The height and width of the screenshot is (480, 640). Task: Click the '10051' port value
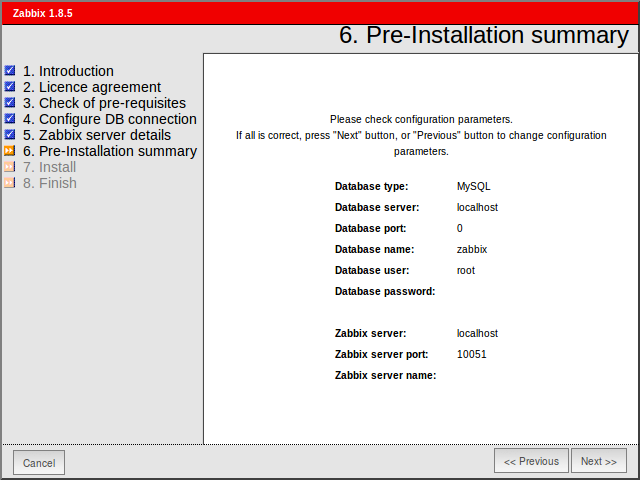(x=471, y=354)
